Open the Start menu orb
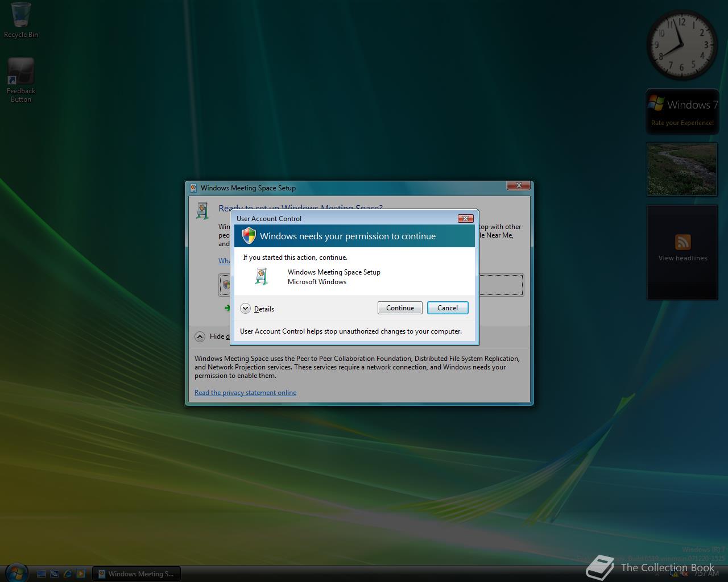 pyautogui.click(x=16, y=573)
